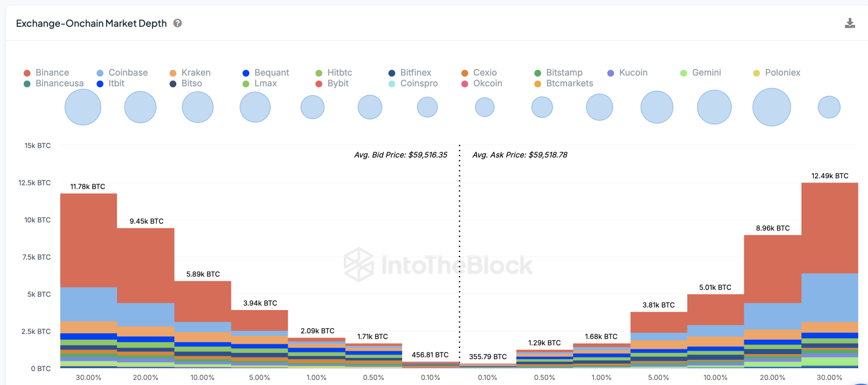This screenshot has height=385, width=868.
Task: Click the bubble above the 355.79 BTC bar
Action: click(485, 107)
